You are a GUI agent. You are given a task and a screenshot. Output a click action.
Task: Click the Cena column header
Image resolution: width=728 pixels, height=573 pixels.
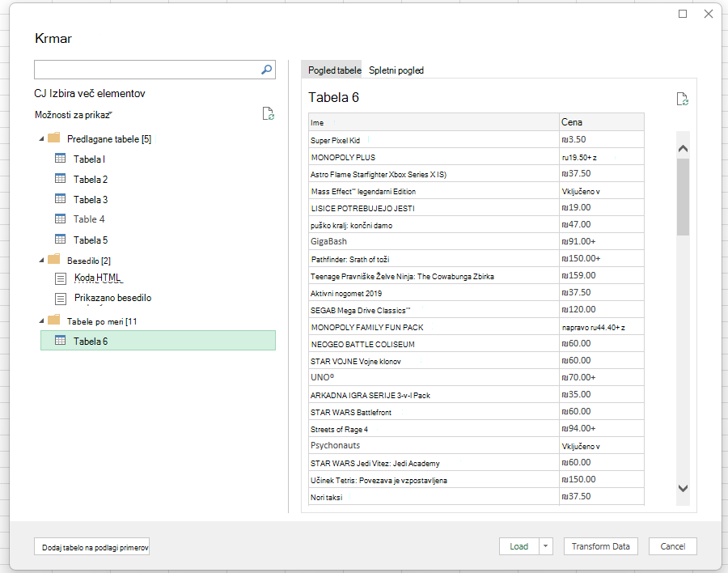[x=602, y=122]
